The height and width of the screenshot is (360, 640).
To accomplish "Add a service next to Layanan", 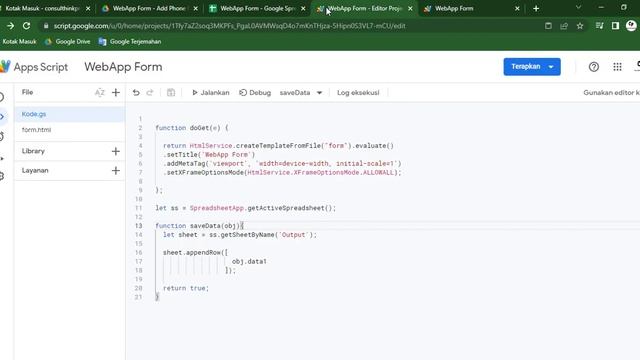I will coord(116,171).
